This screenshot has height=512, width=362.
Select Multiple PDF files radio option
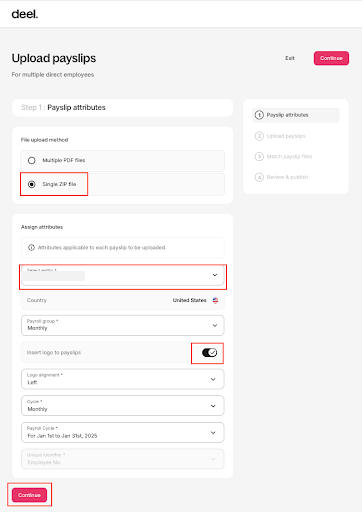point(32,160)
